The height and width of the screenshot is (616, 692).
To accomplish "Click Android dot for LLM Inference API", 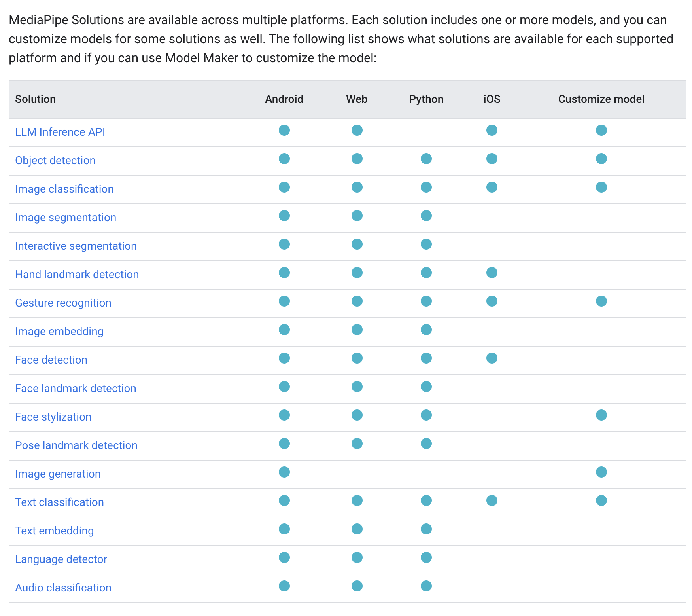I will [x=284, y=130].
